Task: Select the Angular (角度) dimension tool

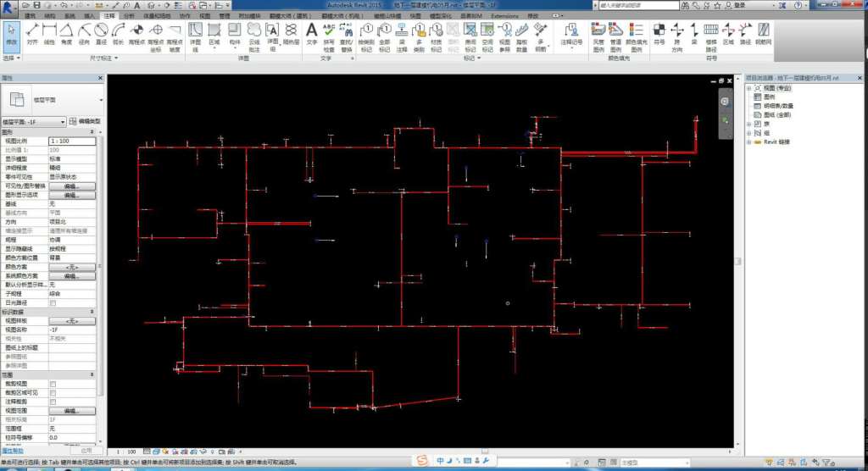Action: pos(66,34)
